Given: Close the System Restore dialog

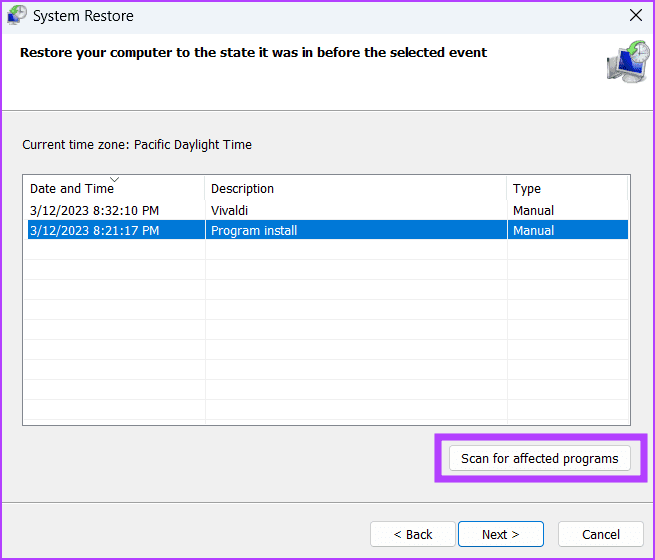Looking at the screenshot, I should click(635, 15).
